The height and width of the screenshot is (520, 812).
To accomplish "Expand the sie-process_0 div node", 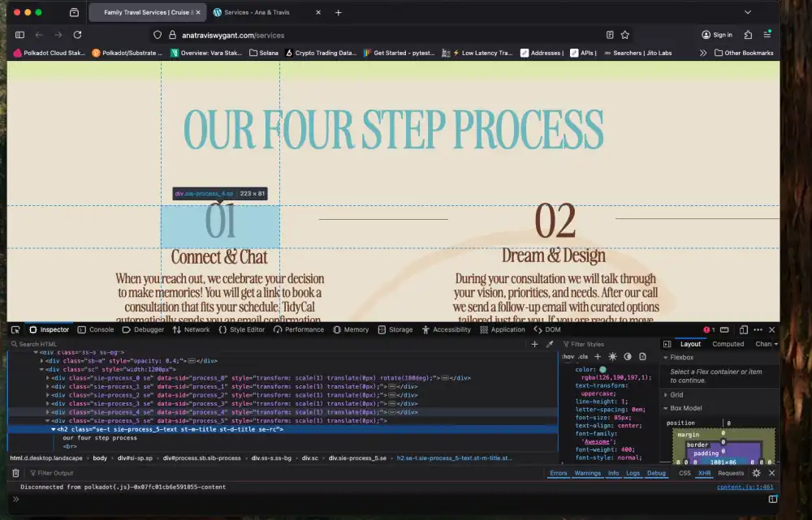I will tap(48, 377).
